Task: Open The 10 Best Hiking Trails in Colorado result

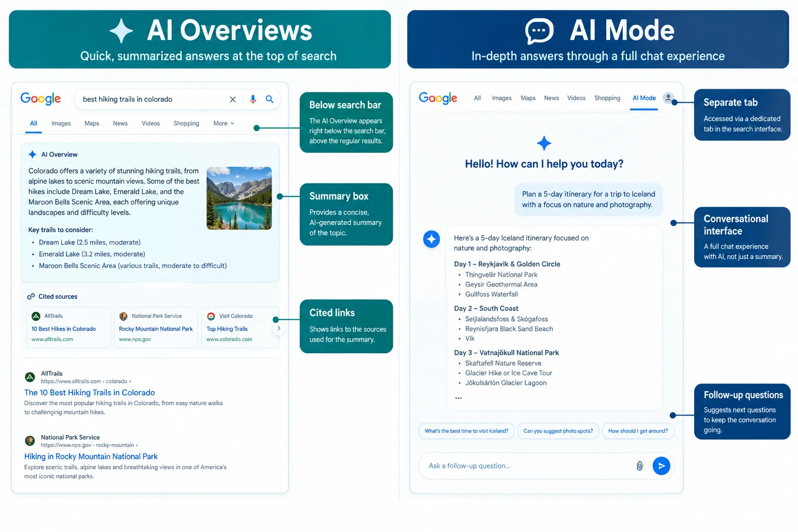Action: coord(89,393)
